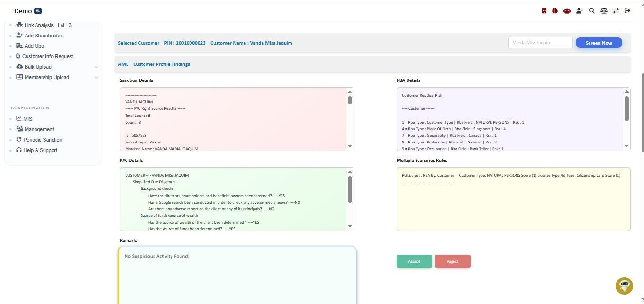Click the Geography Canada RBA row
Screen dimensions: 644x304
pyautogui.click(x=449, y=135)
